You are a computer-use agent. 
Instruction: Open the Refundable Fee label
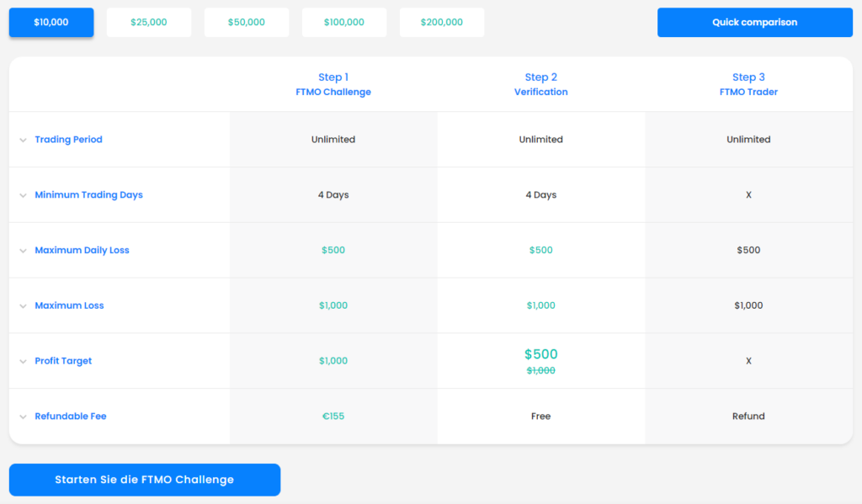[71, 416]
